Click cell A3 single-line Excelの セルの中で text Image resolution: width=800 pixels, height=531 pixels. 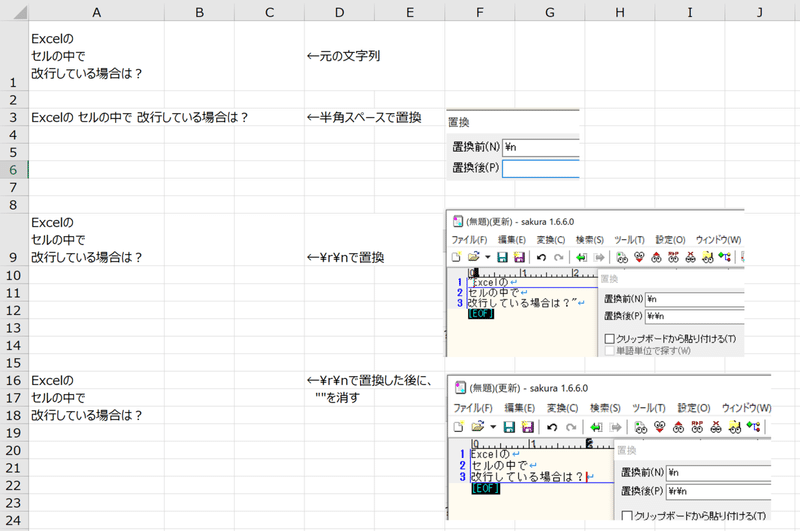(139, 117)
